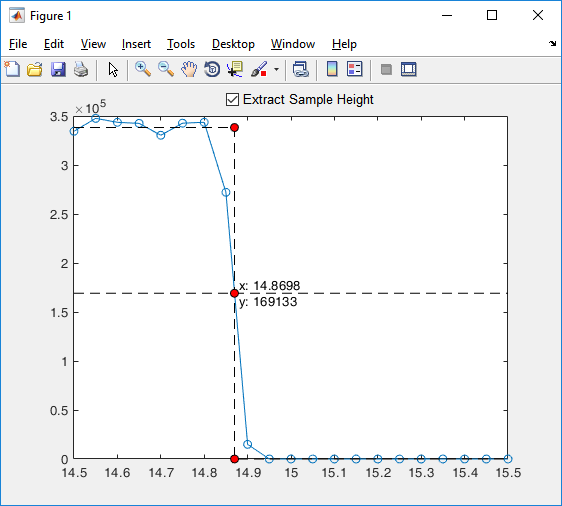Select the Brush/Select Data tool

tap(259, 69)
